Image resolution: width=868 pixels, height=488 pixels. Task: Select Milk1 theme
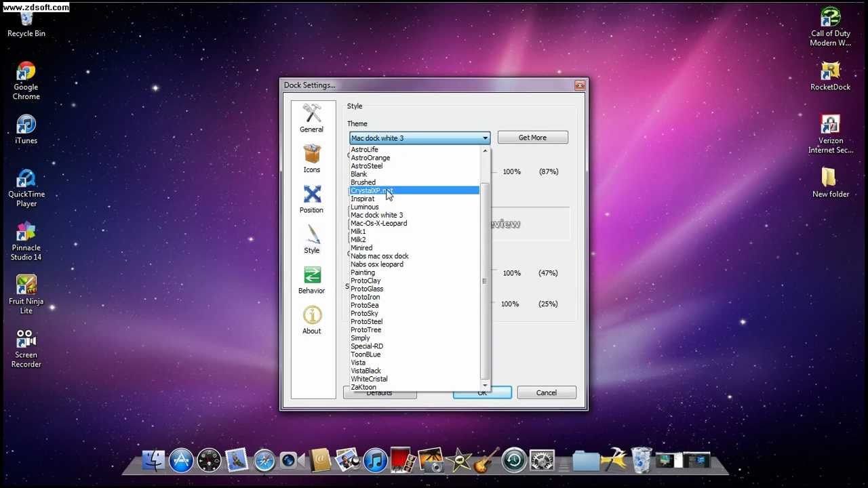pyautogui.click(x=414, y=231)
